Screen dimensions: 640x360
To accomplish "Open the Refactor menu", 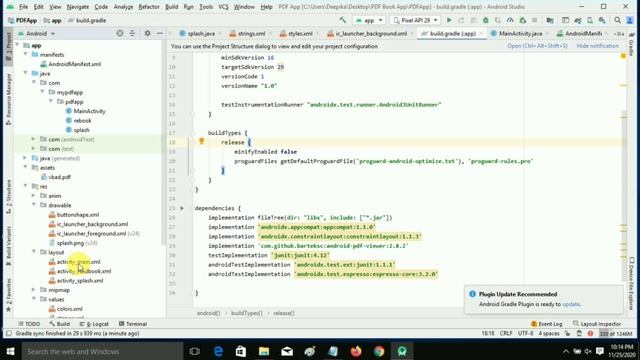I will point(149,7).
